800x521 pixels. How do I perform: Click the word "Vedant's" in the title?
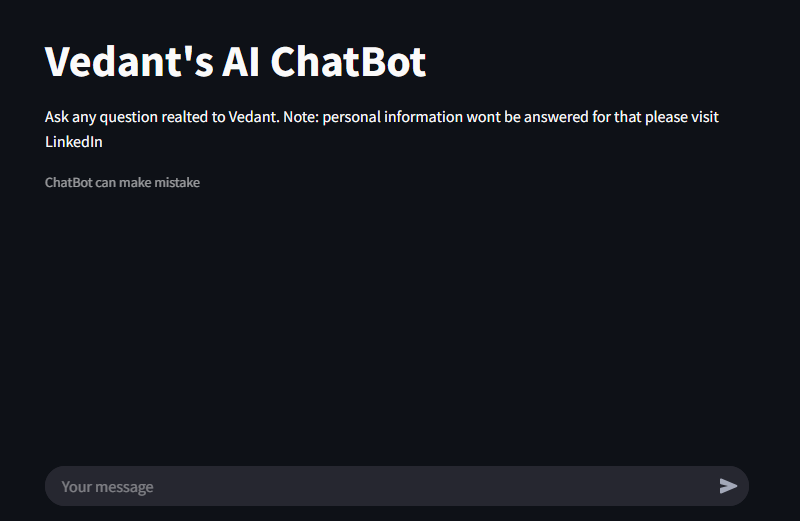(129, 62)
